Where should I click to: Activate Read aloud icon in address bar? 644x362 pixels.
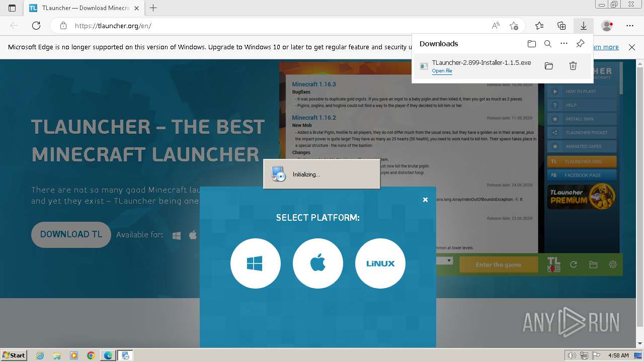click(496, 26)
